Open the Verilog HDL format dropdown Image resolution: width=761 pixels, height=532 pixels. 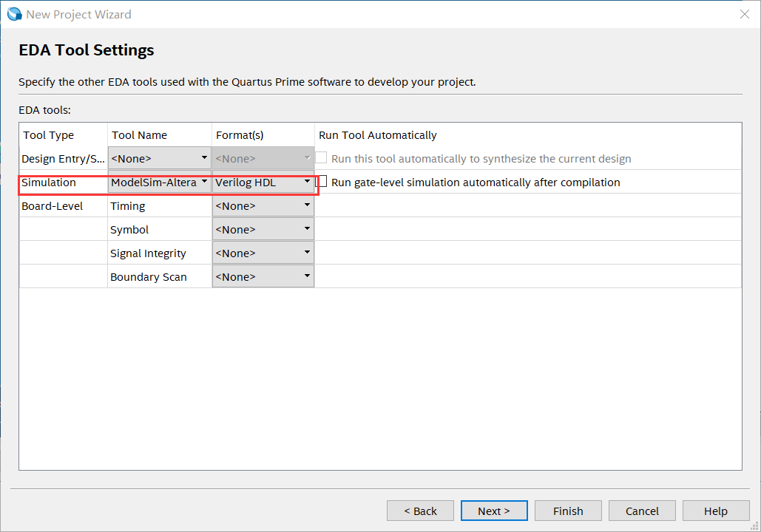pyautogui.click(x=263, y=182)
